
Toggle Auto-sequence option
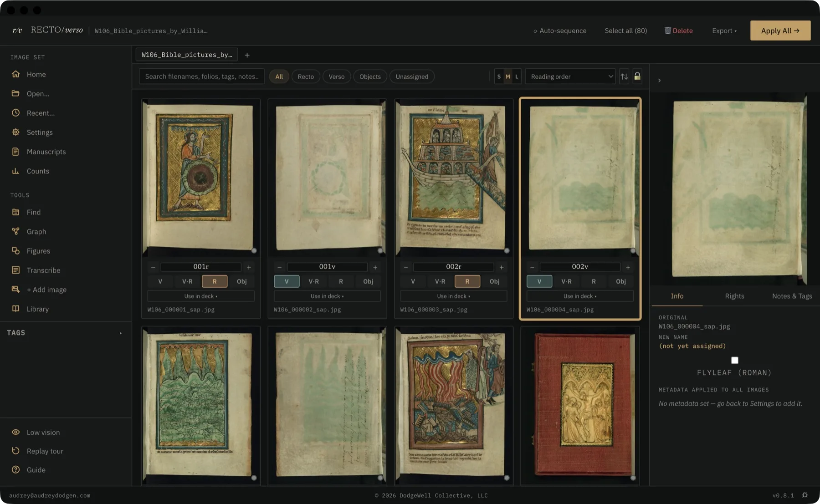(x=560, y=31)
